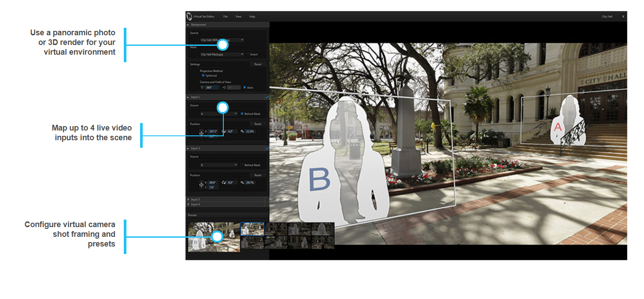Viewport: 644px width, 299px height.
Task: Disable Input 1 using its header checkmark
Action: tap(267, 97)
